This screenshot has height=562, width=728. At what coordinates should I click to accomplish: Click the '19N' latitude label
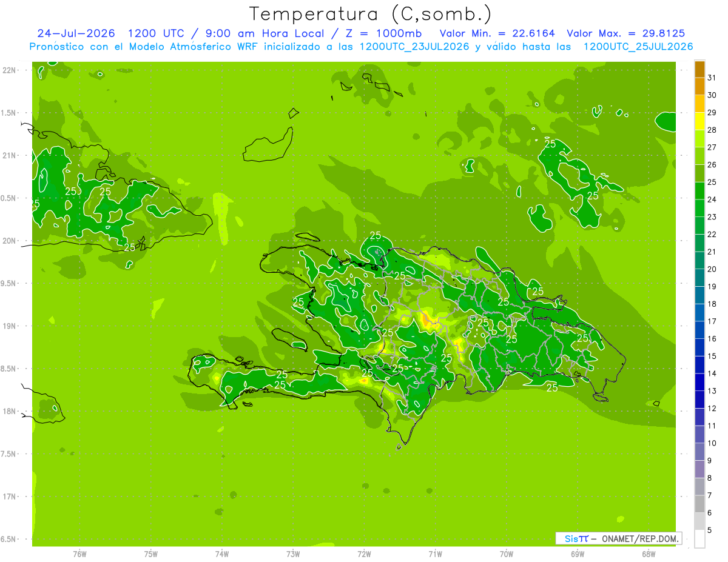(8, 326)
